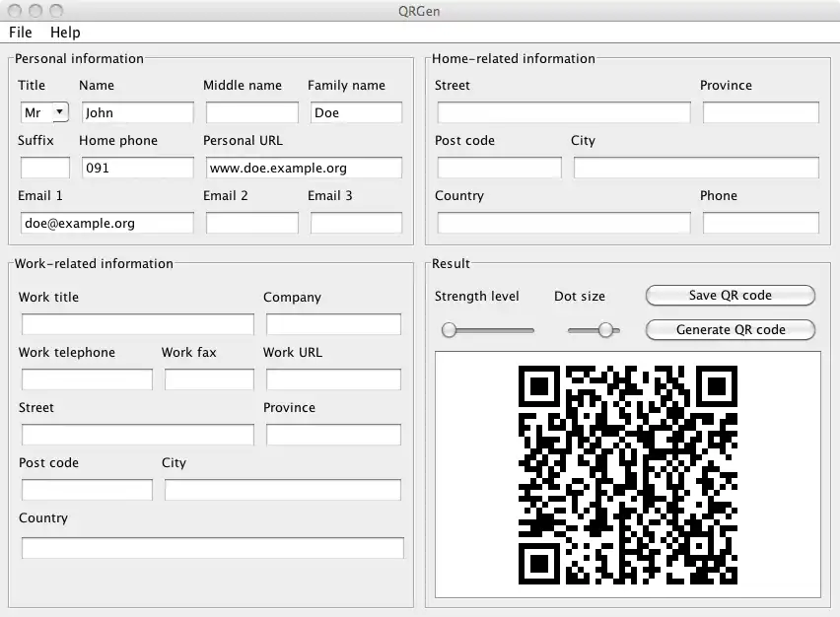This screenshot has width=840, height=617.
Task: Open the File menu
Action: (x=21, y=33)
